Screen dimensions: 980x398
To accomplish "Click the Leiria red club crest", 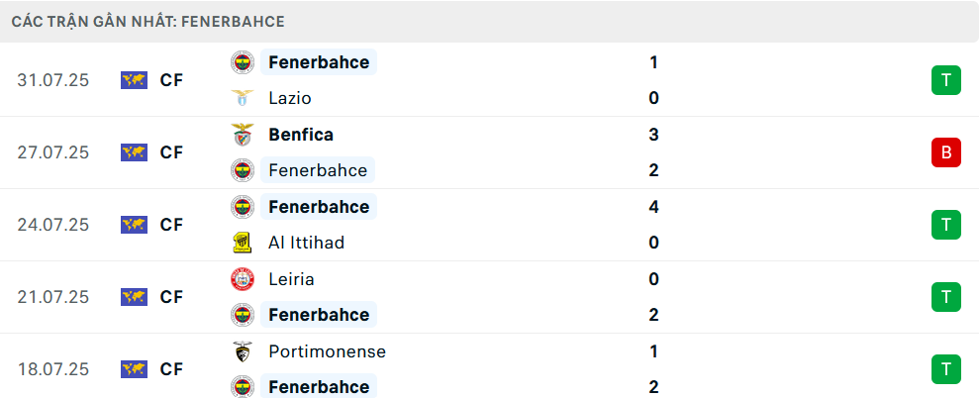I will click(243, 278).
